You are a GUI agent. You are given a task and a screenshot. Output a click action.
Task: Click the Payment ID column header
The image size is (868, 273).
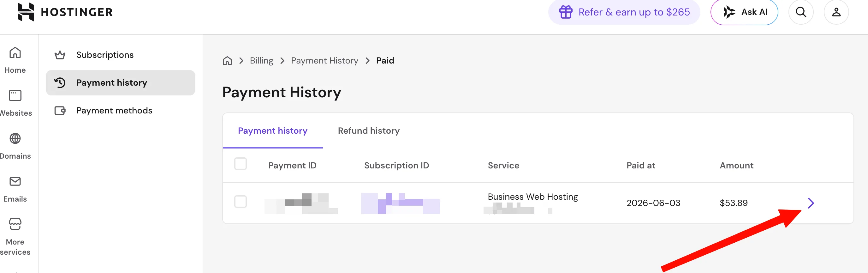click(x=292, y=165)
